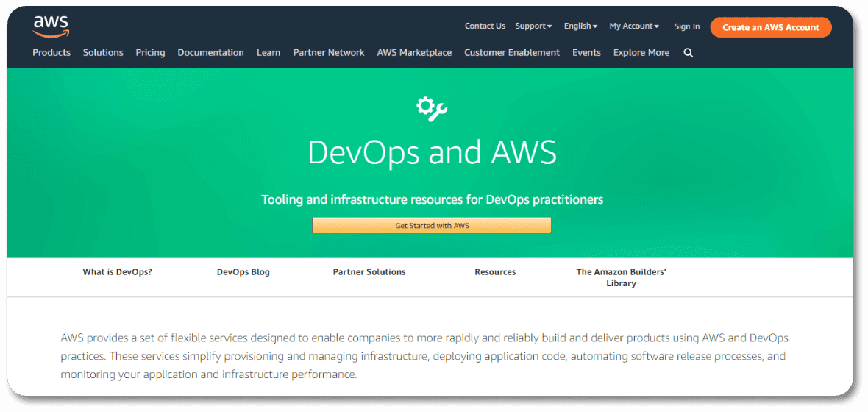Open the Customer Enablement menu

tap(512, 53)
